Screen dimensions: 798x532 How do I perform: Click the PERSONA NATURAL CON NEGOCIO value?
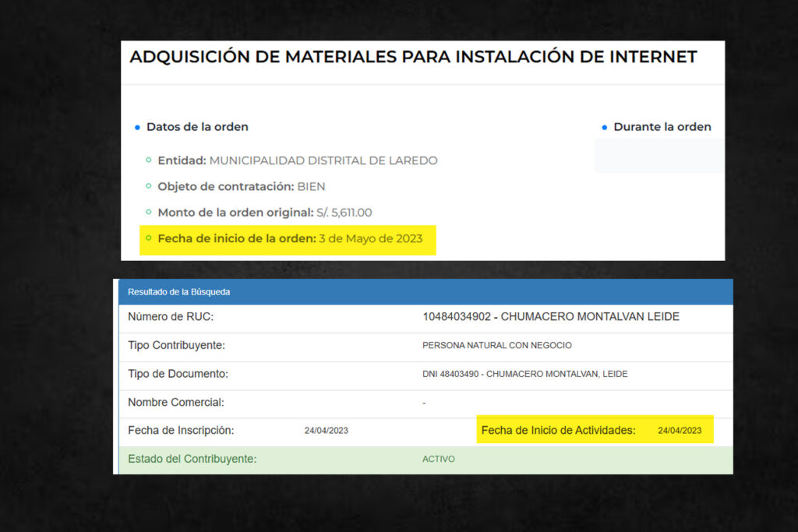click(497, 345)
